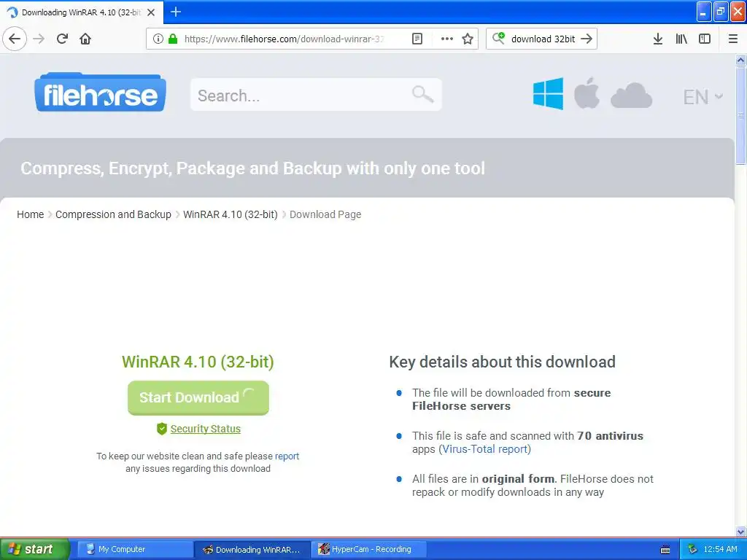Click the green secure padlock icon
The image size is (747, 560).
173,39
